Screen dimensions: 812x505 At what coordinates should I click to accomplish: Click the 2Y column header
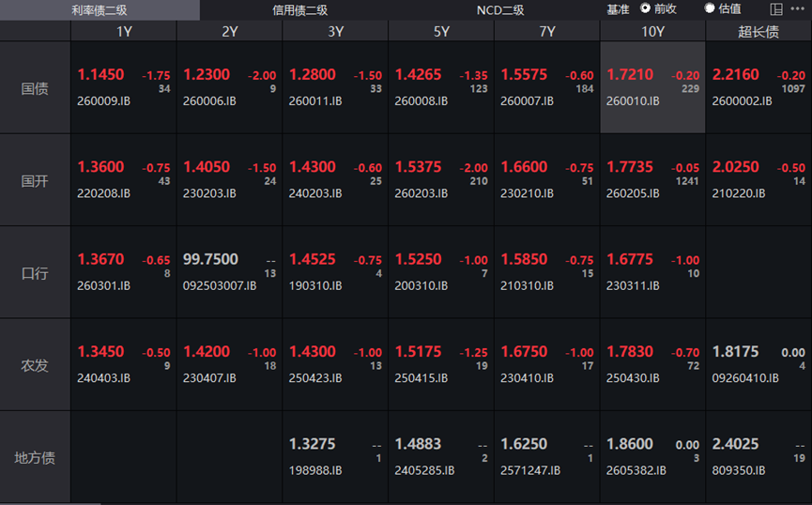(x=229, y=31)
